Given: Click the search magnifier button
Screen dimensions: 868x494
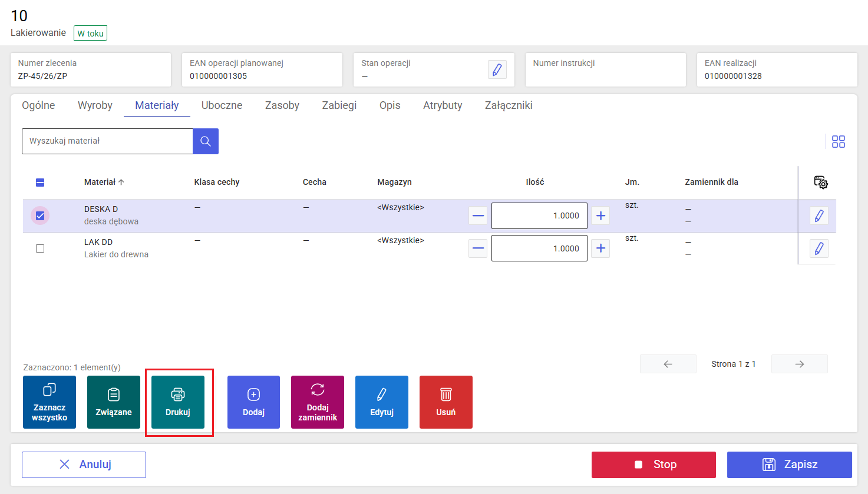Looking at the screenshot, I should (206, 141).
